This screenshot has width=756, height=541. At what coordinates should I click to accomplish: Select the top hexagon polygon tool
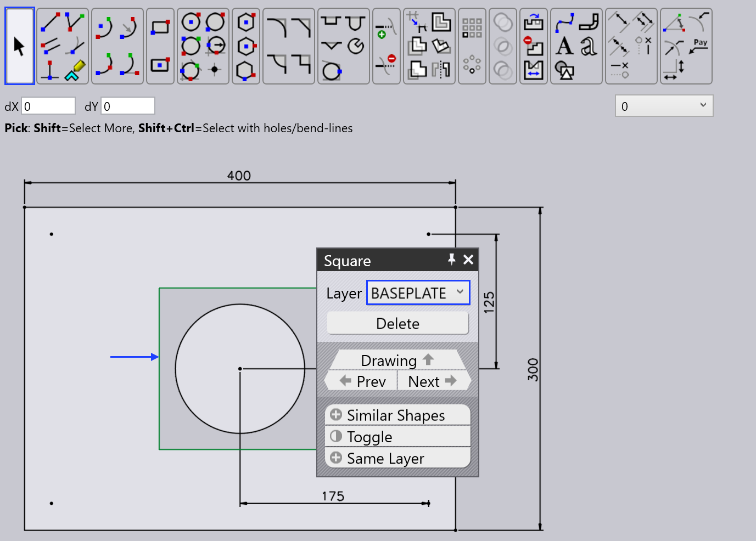tap(246, 22)
